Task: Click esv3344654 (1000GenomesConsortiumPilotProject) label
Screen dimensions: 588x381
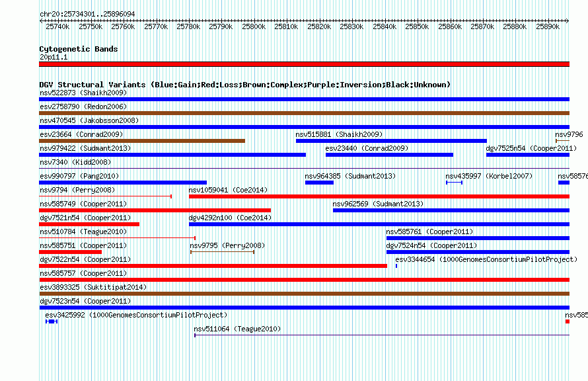Action: pyautogui.click(x=486, y=259)
